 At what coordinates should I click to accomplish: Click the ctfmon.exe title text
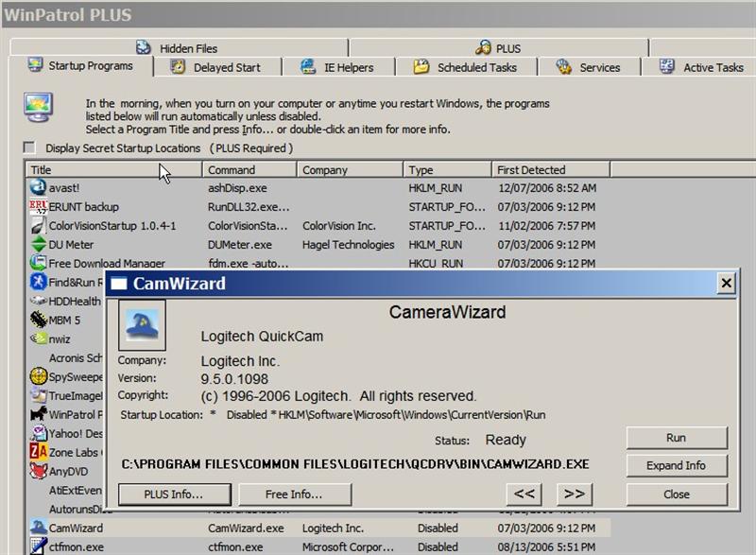click(77, 546)
